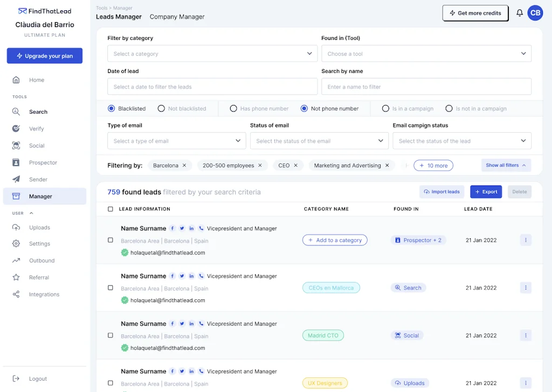Open three-dot menu for first lead row
The height and width of the screenshot is (392, 552).
(x=526, y=240)
